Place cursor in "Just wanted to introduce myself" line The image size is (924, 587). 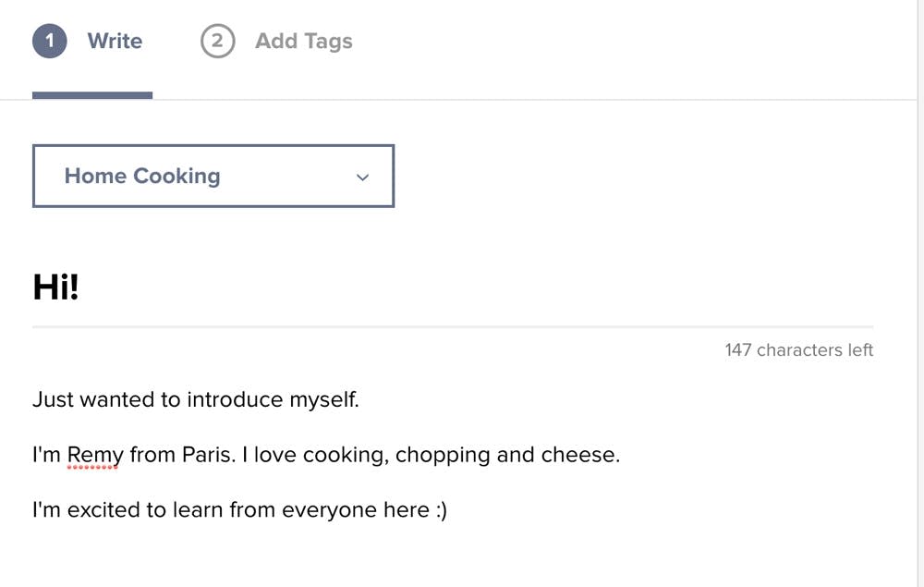click(195, 400)
